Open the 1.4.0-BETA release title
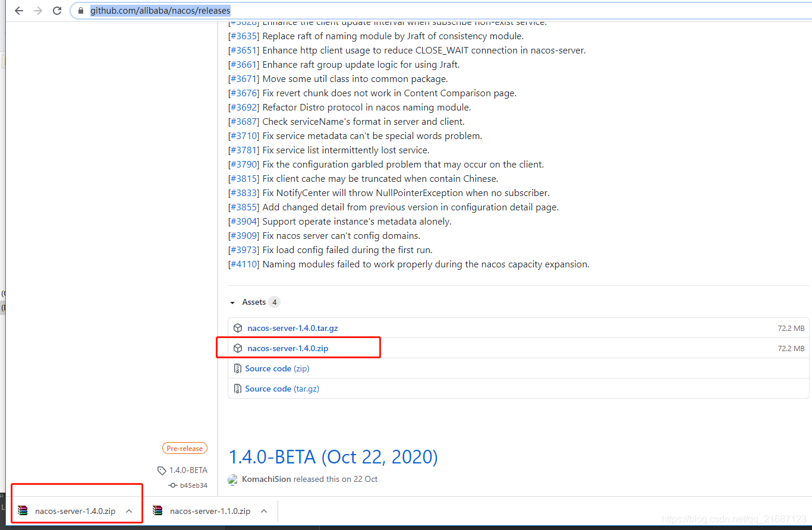 (x=333, y=457)
